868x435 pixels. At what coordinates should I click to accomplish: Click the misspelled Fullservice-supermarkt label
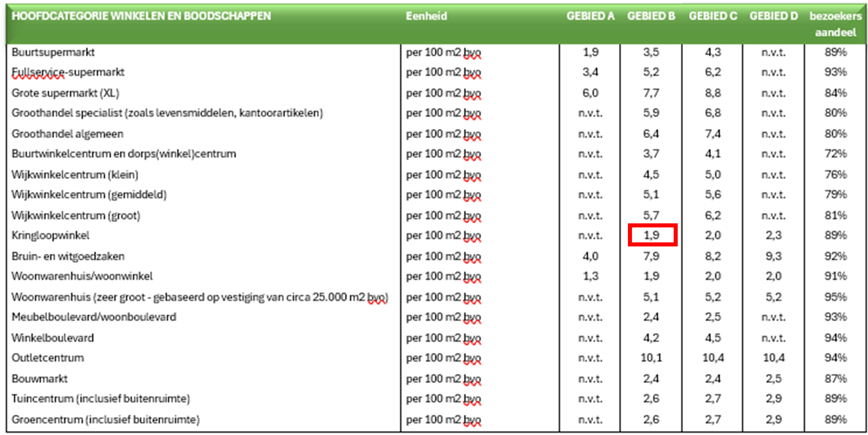68,72
